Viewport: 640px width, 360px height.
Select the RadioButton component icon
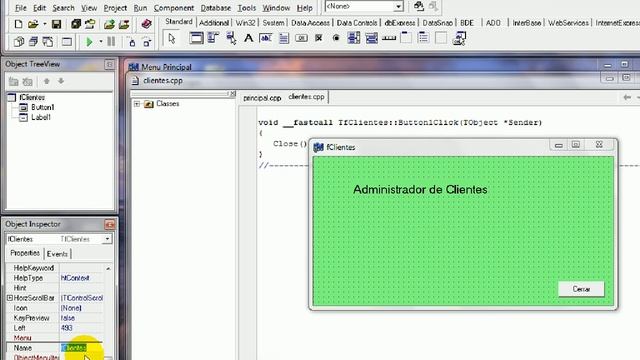[336, 38]
